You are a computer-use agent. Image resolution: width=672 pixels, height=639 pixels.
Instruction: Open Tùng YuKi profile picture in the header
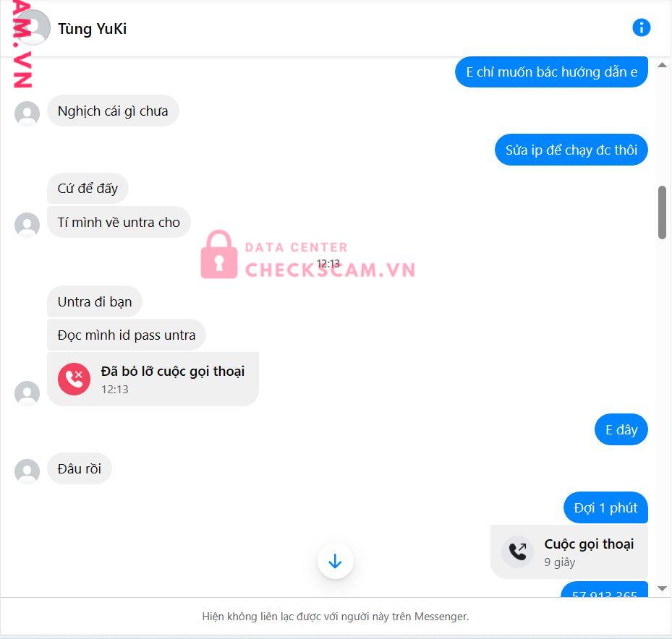33,28
